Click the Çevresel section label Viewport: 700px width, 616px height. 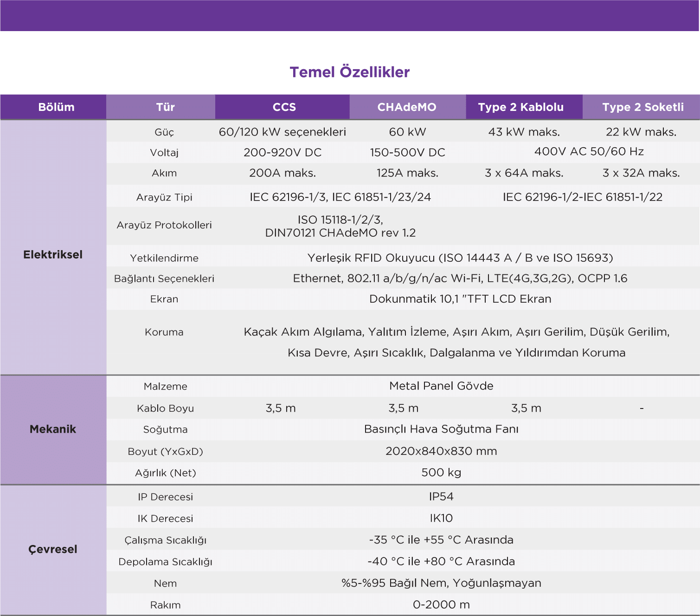[x=53, y=549]
